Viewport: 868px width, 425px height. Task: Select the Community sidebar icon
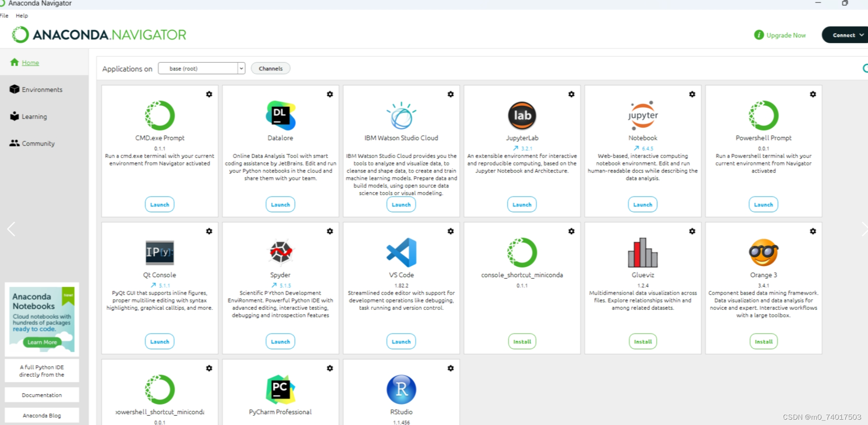click(14, 143)
